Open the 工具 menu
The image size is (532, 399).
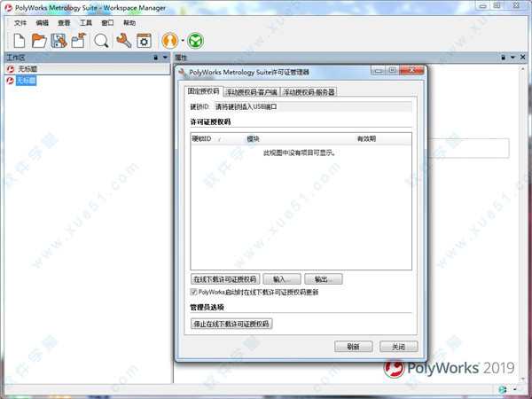pos(85,23)
